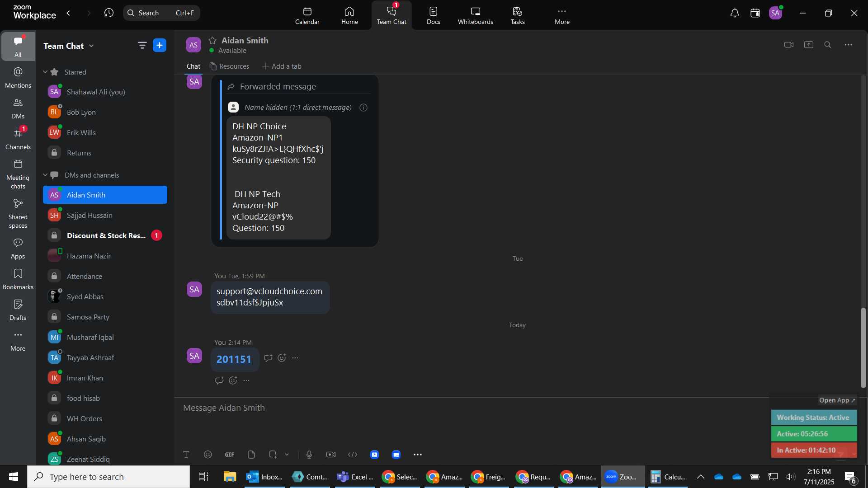Image resolution: width=868 pixels, height=488 pixels.
Task: Open the Returns channel
Action: point(105,153)
